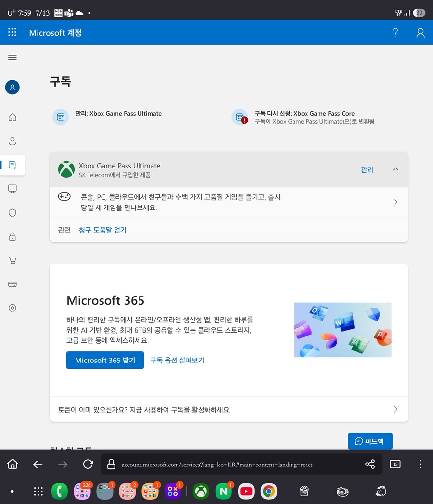Open 구독 다시 신청: Xbox Game Pass Core
The image size is (433, 504).
click(x=303, y=117)
